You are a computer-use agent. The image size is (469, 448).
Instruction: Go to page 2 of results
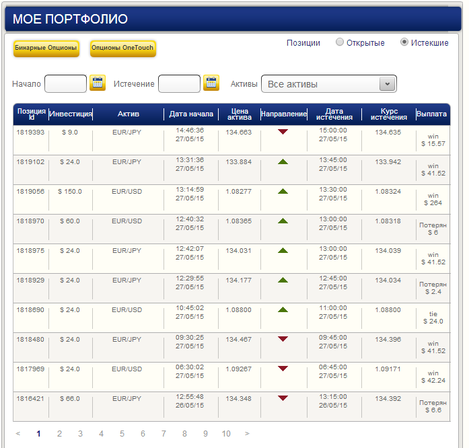59,434
